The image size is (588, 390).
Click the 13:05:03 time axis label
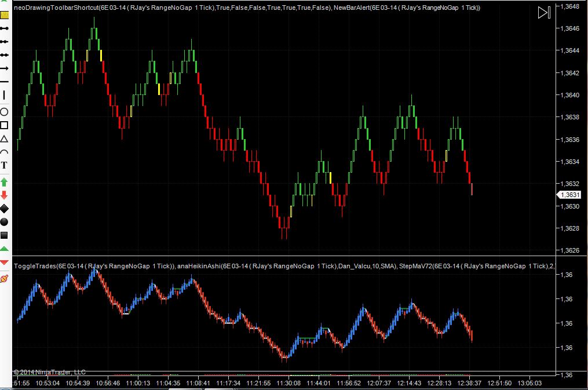[529, 383]
